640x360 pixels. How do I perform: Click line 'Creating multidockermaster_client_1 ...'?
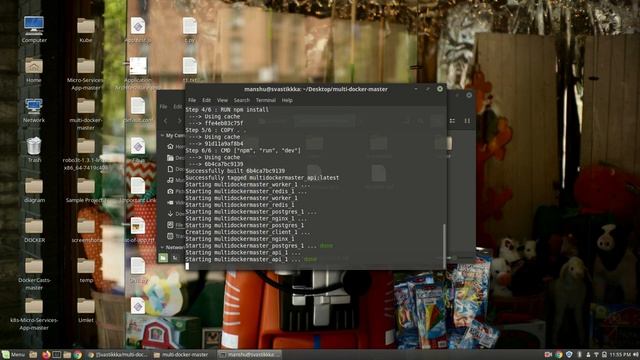coord(247,232)
